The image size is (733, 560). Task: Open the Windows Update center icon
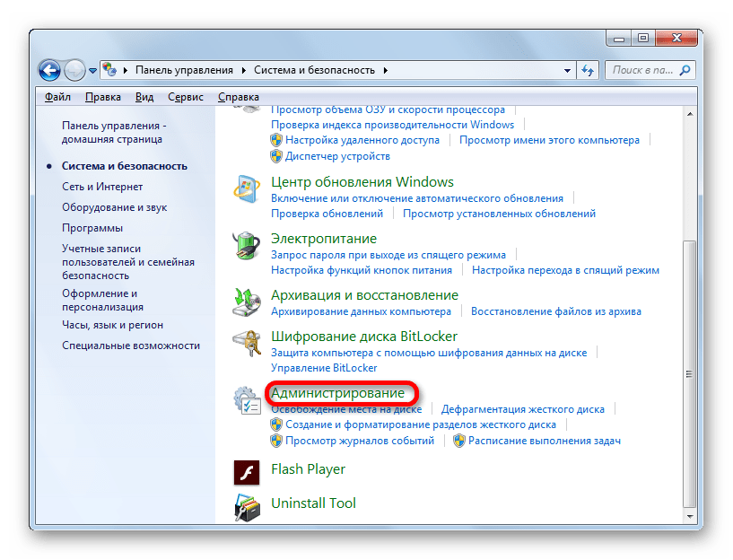point(247,188)
